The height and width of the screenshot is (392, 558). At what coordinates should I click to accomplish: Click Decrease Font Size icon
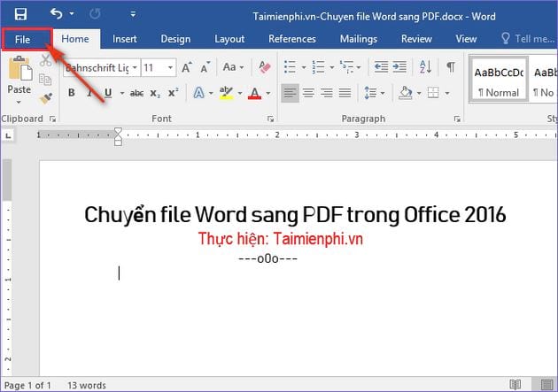205,67
